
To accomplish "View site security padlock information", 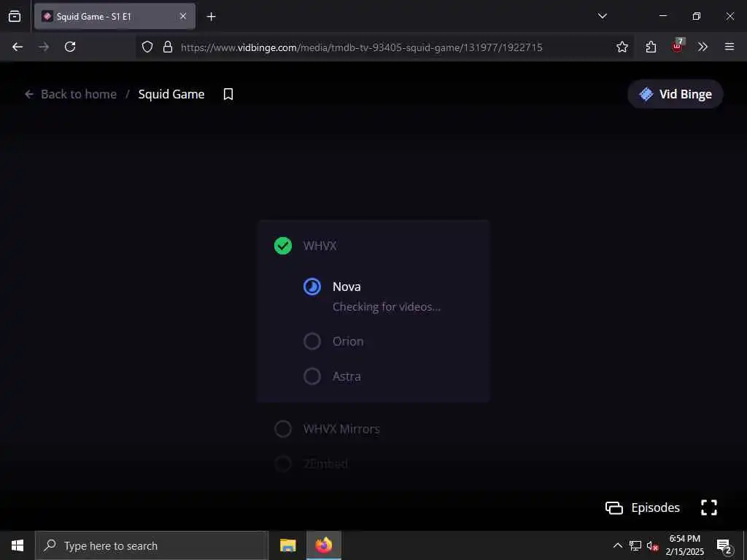I will 168,47.
